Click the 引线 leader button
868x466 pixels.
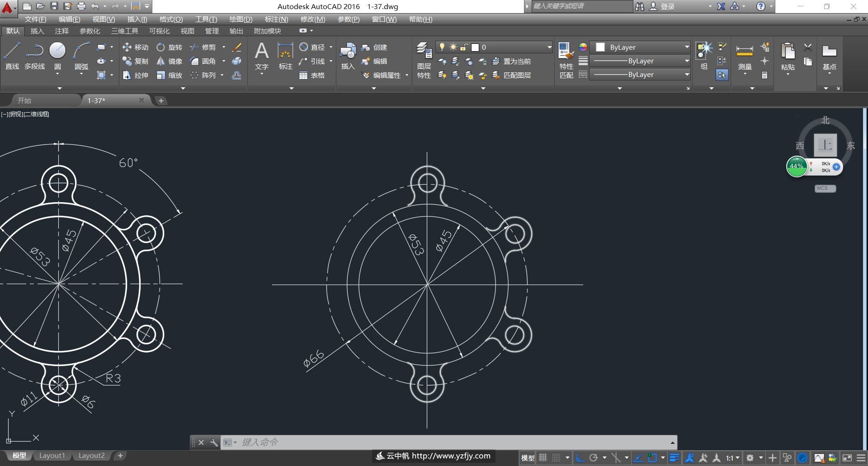(312, 61)
